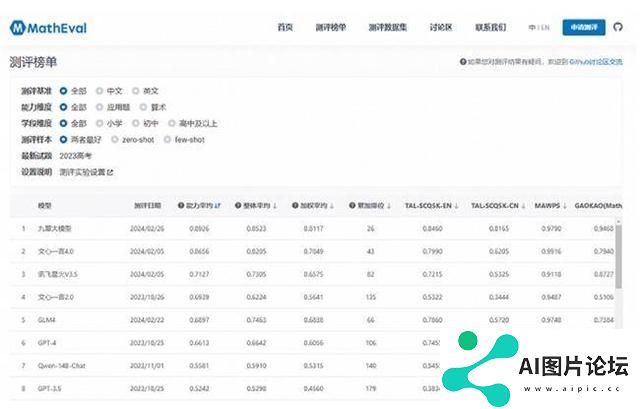Sort by the TAL-SCQ5K-CN column arrow

[523, 205]
